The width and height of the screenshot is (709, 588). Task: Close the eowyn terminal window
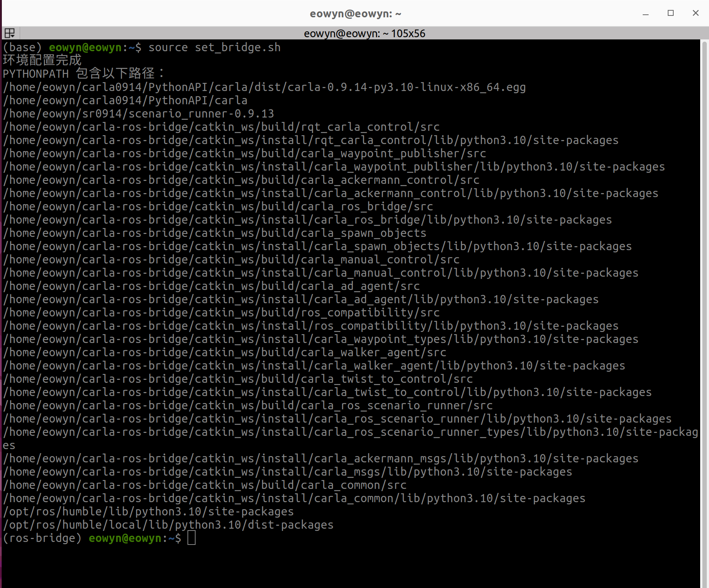(x=695, y=13)
